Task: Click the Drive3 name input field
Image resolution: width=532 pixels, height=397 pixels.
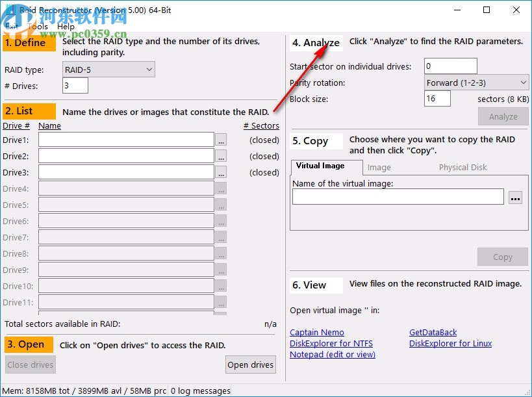Action: pyautogui.click(x=126, y=172)
